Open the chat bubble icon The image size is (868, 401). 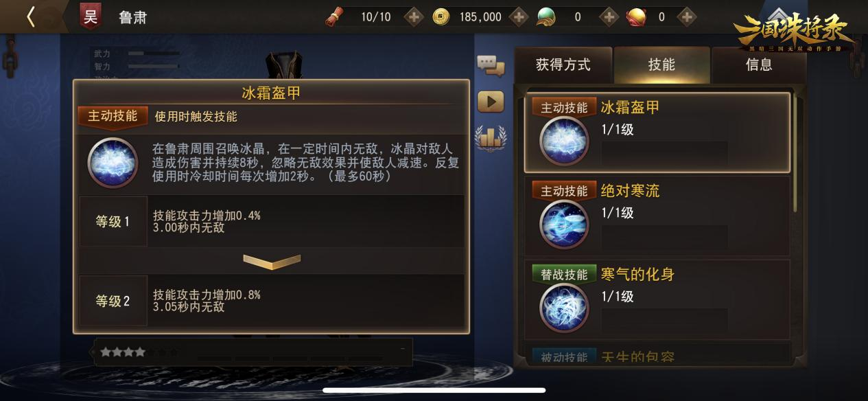(x=491, y=65)
